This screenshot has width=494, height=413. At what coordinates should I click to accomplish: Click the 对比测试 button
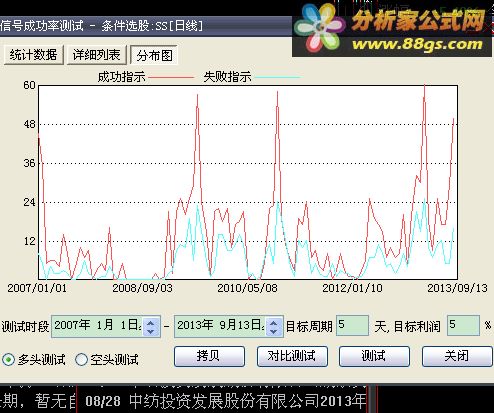click(292, 356)
